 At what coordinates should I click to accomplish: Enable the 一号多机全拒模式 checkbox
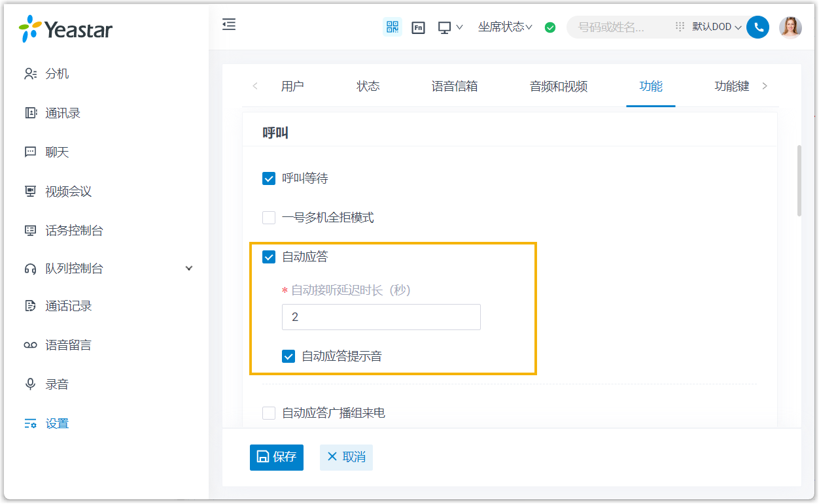(269, 218)
